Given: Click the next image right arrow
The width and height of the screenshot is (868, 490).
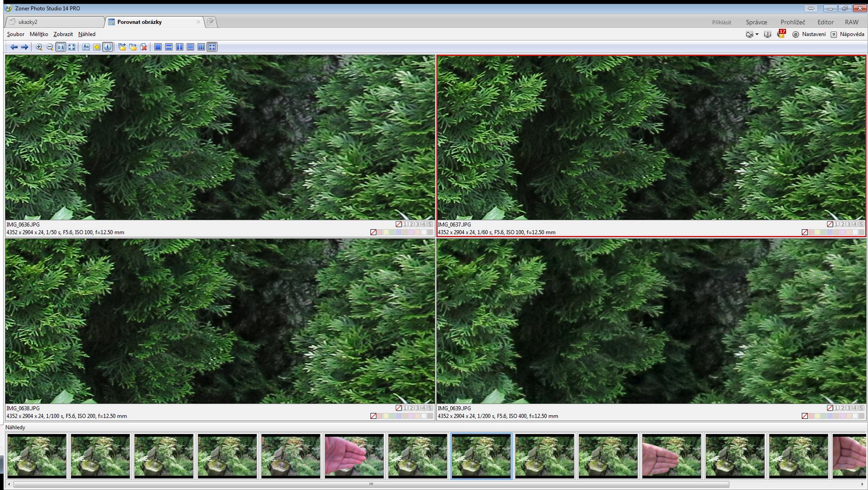Looking at the screenshot, I should 25,47.
